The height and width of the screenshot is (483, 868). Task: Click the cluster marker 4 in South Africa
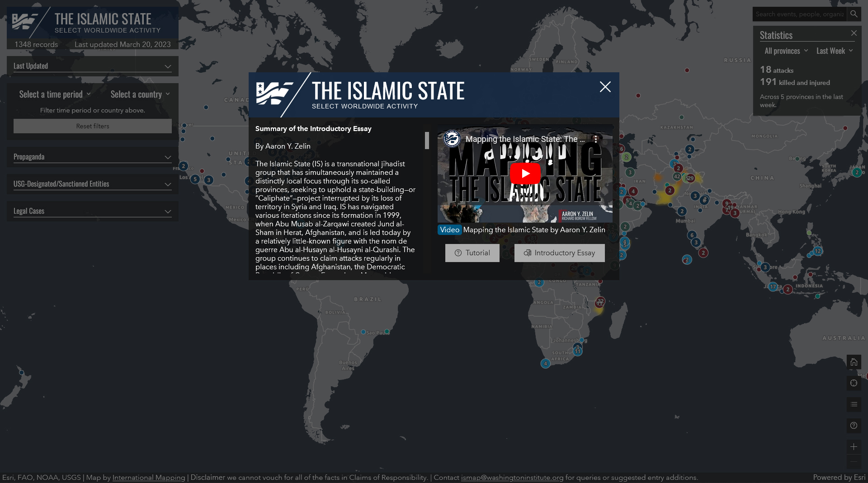coord(545,363)
